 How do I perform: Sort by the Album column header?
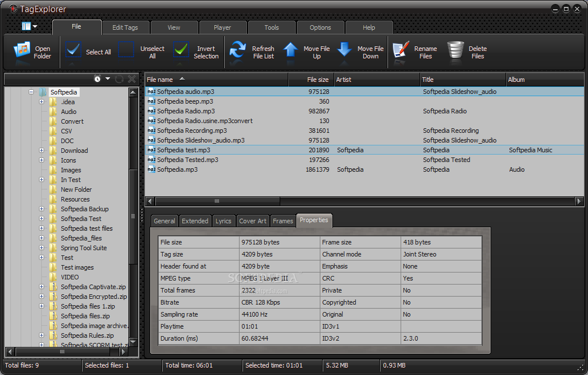[545, 80]
